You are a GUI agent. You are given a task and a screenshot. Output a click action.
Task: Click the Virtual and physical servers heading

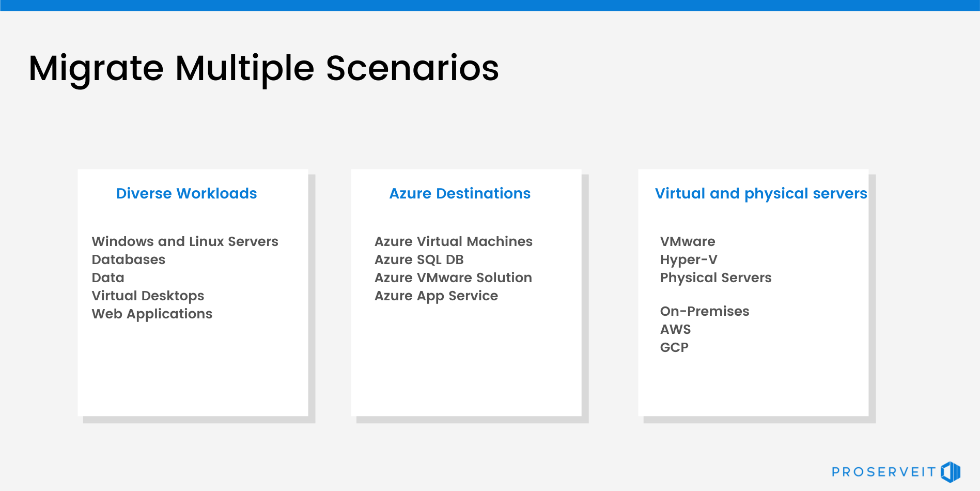click(761, 193)
